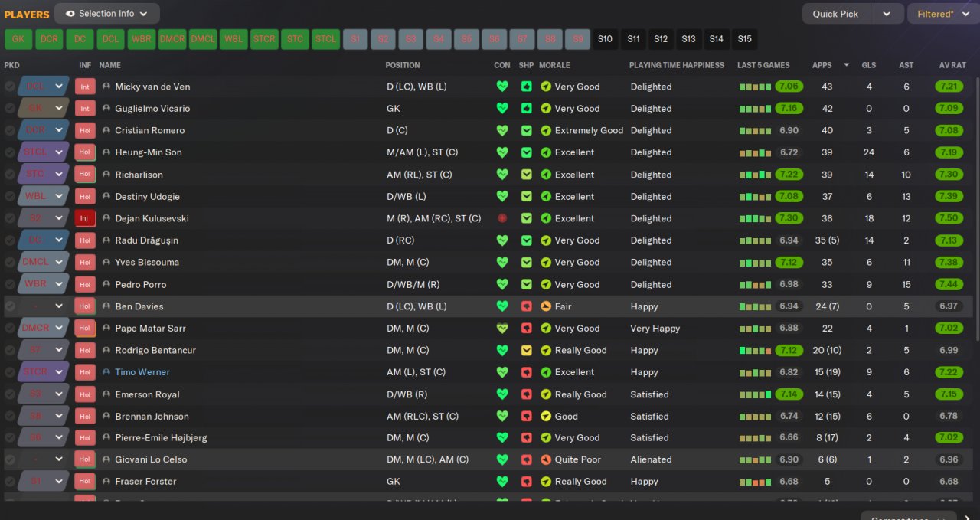The width and height of the screenshot is (980, 520).
Task: Sort by the APPS column header
Action: (822, 65)
